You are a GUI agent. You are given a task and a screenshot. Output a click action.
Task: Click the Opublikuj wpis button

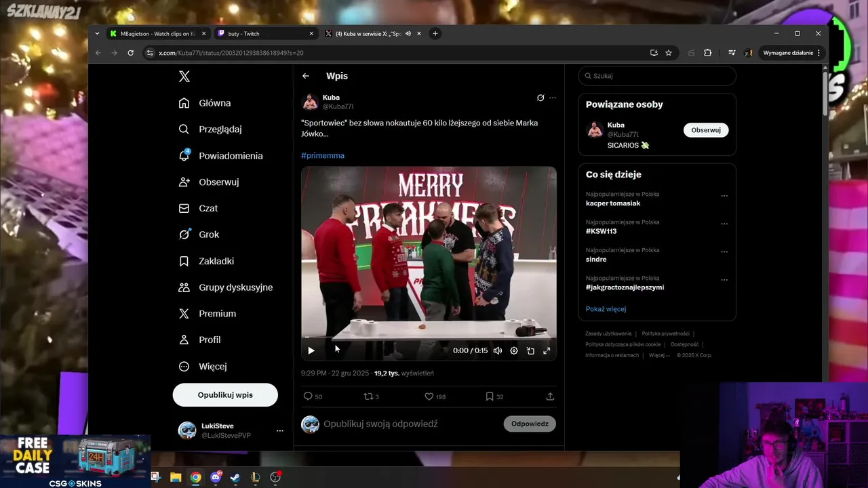pyautogui.click(x=225, y=395)
